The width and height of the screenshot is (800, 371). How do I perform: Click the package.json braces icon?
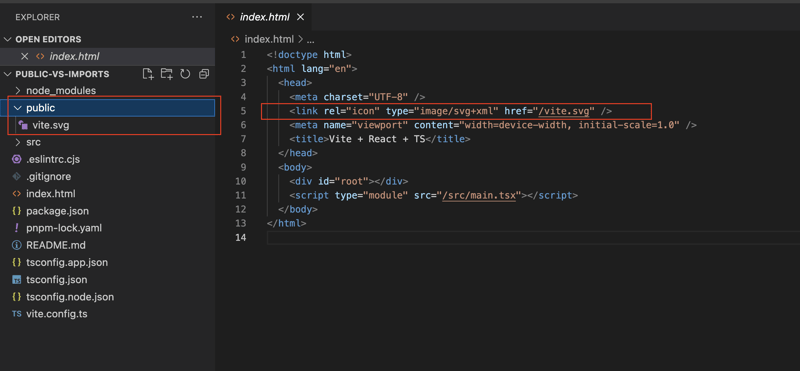(16, 211)
